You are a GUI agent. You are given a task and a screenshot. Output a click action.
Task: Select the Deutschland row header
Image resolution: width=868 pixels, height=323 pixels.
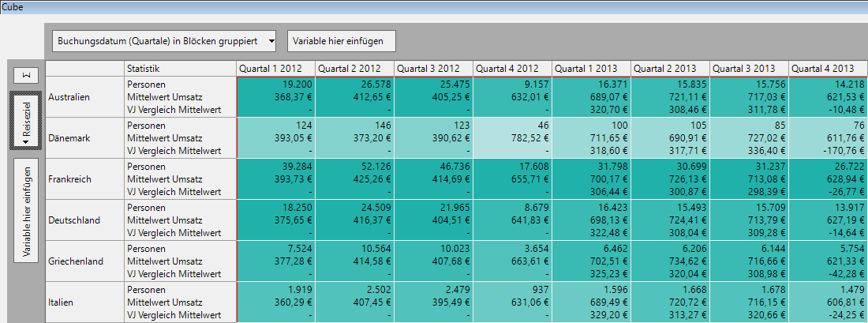(x=84, y=220)
